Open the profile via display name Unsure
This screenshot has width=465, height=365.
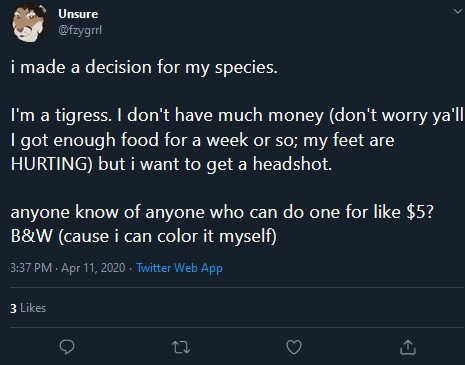click(78, 14)
